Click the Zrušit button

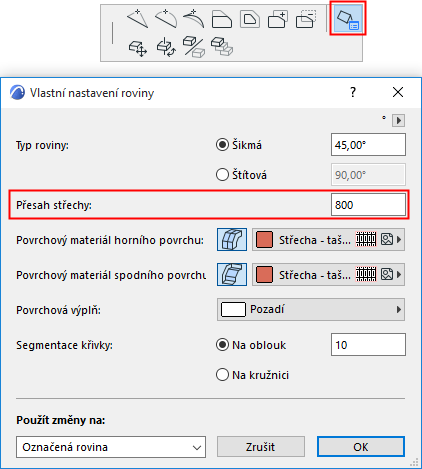[x=261, y=447]
